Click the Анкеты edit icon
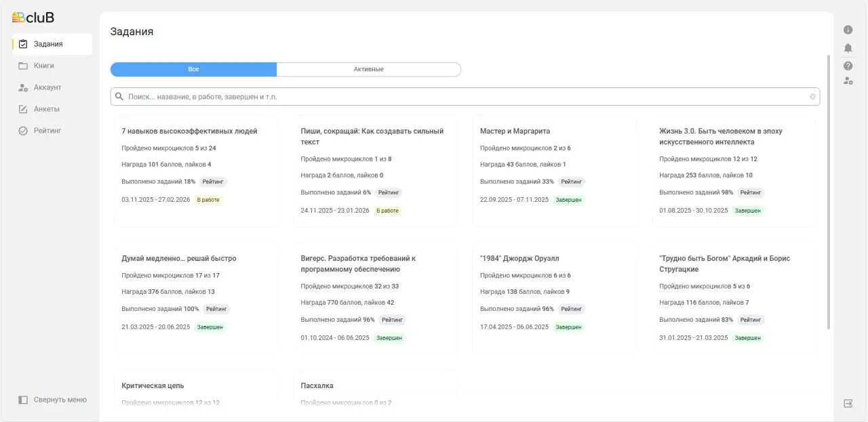Image resolution: width=868 pixels, height=422 pixels. point(23,109)
